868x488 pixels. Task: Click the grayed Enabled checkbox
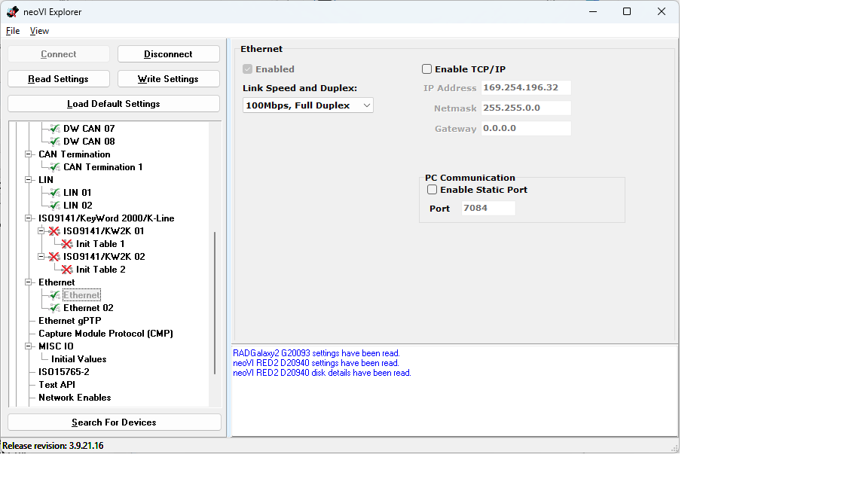[247, 69]
